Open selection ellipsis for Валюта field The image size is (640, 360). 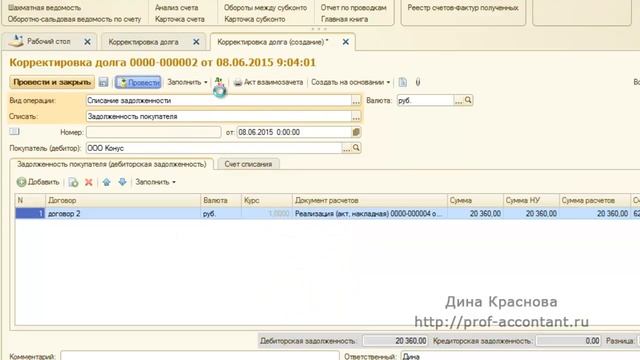click(459, 100)
